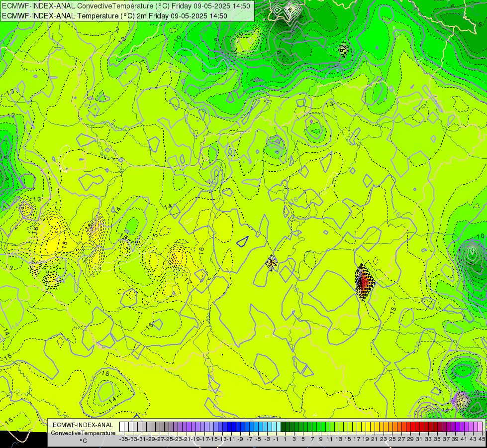Click the small dark blue triangle contour on map
This screenshot has height=448, width=487.
(243, 241)
